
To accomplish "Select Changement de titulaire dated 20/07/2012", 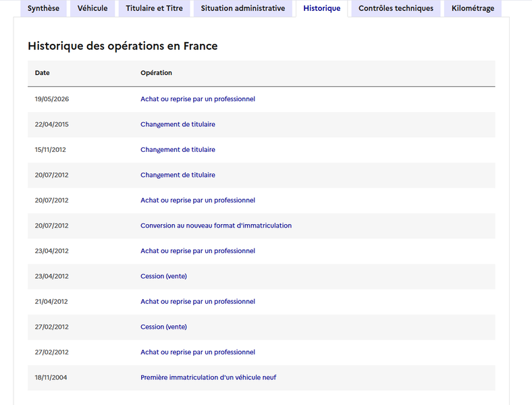I will (178, 175).
